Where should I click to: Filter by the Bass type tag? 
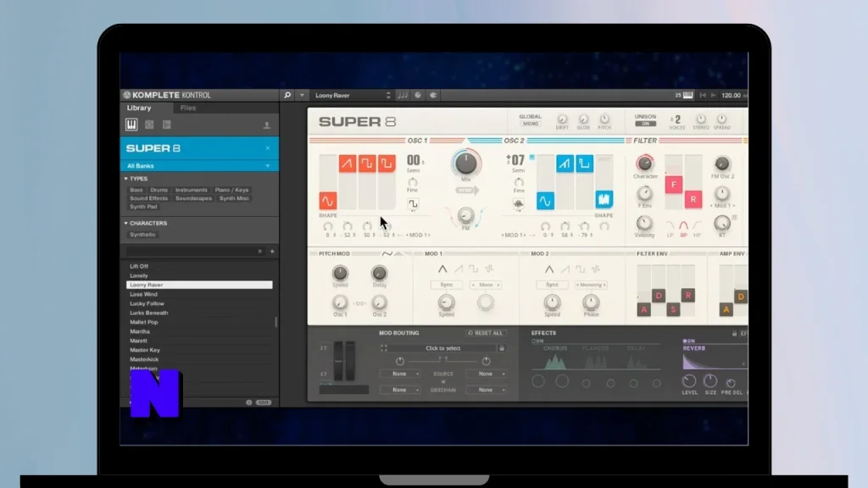click(136, 190)
